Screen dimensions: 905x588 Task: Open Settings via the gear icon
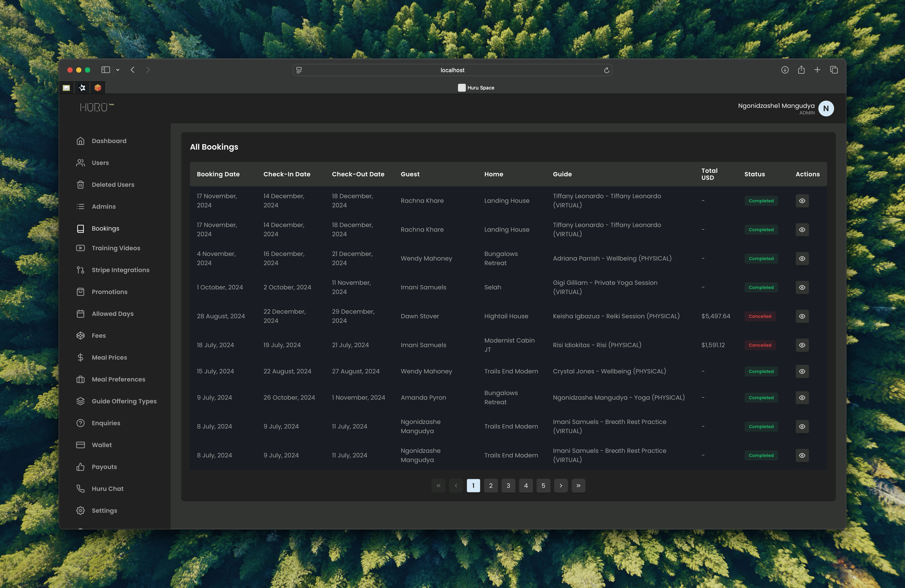tap(81, 511)
